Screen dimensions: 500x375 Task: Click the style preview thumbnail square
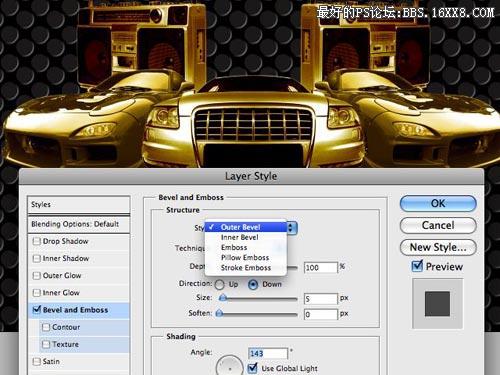437,304
